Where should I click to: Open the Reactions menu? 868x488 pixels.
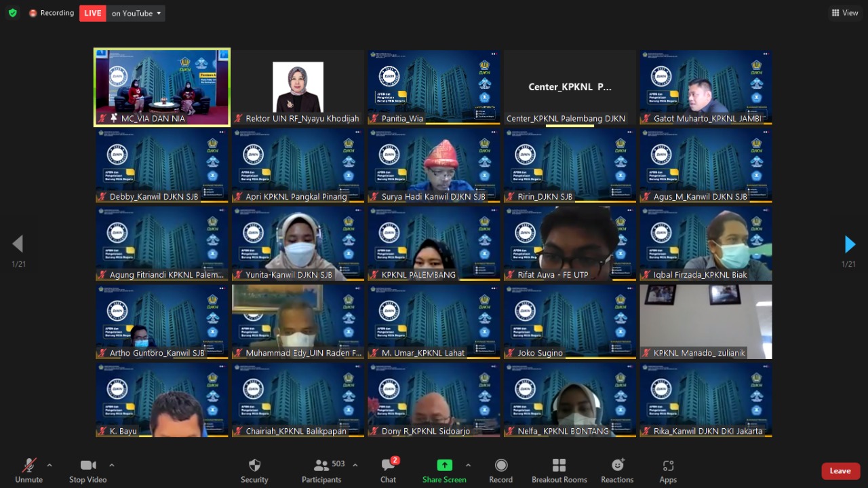click(616, 470)
